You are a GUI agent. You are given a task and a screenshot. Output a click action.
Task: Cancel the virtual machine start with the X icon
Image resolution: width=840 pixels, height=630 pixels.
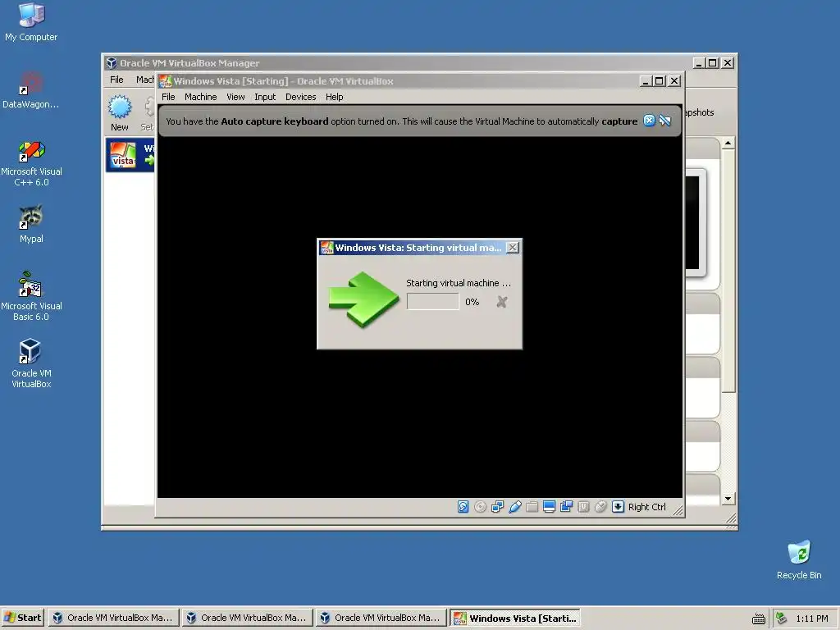click(501, 302)
